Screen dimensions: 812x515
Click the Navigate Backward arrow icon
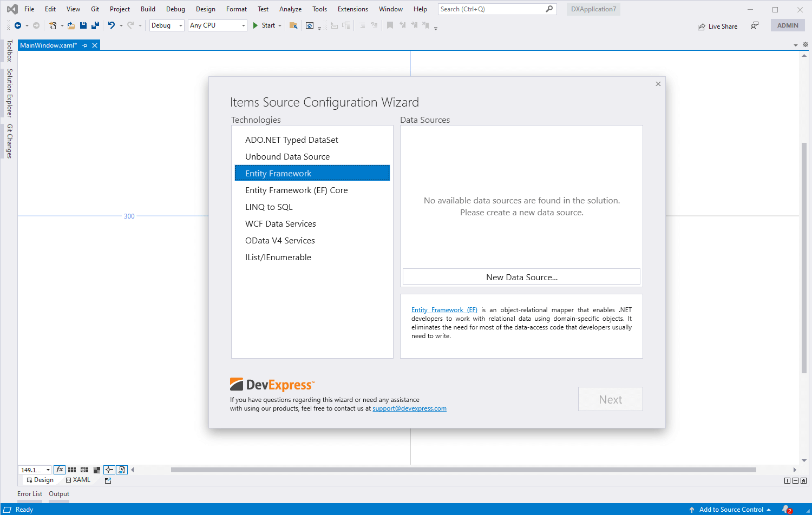(17, 25)
